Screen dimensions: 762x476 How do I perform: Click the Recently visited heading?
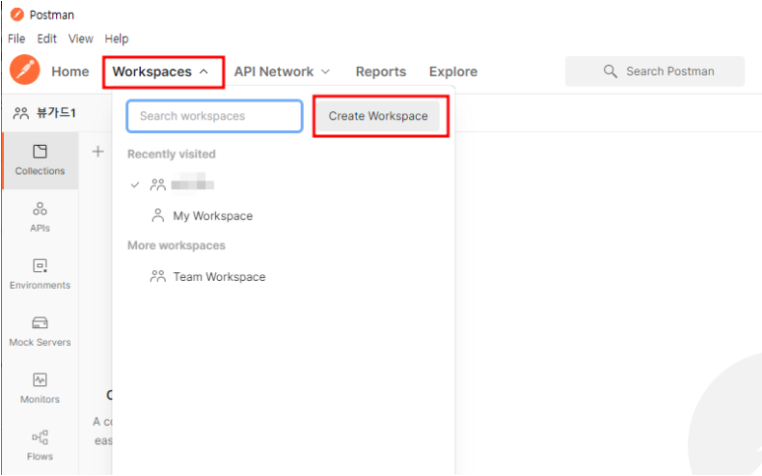[171, 154]
